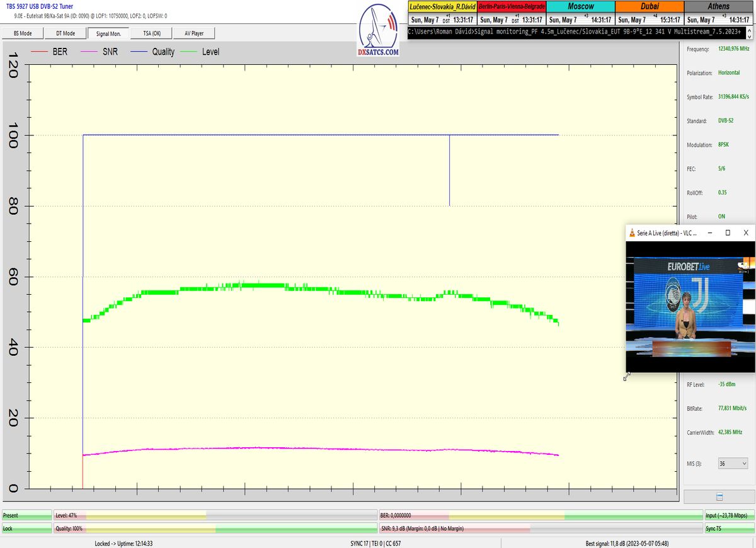Close the VLC player window
This screenshot has height=548, width=756.
(746, 232)
